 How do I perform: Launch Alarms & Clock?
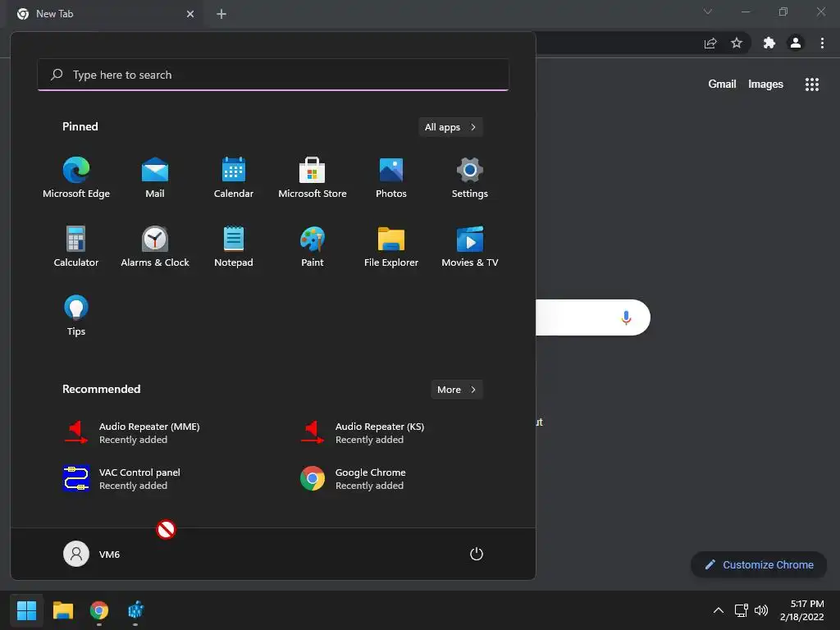click(155, 246)
